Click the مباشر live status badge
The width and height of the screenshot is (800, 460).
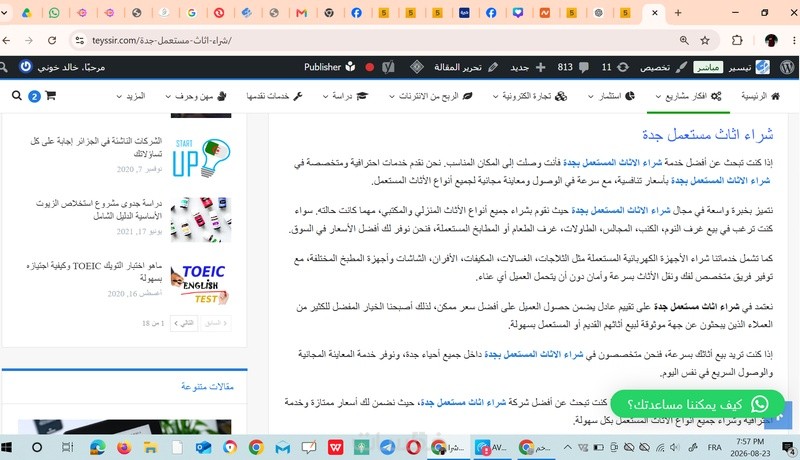[x=708, y=67]
